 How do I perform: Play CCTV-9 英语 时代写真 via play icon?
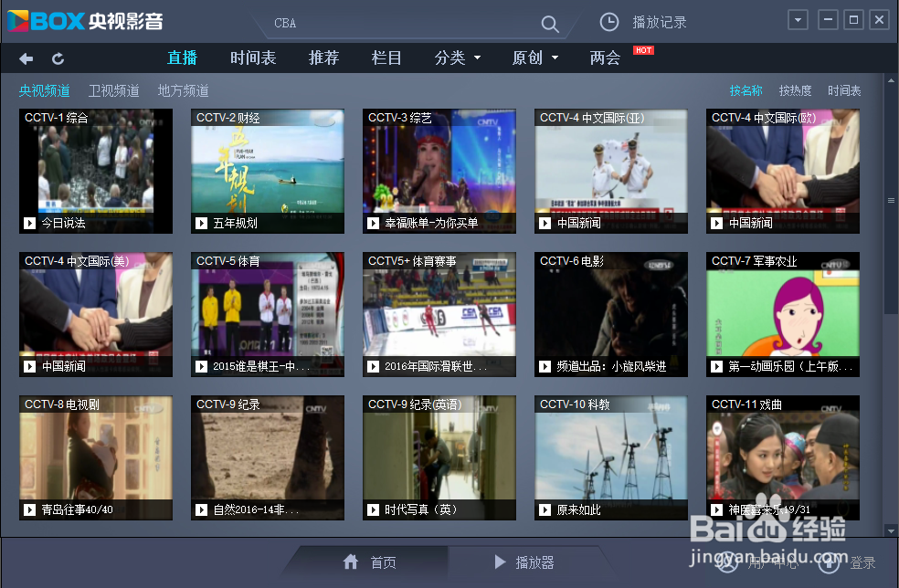(374, 509)
